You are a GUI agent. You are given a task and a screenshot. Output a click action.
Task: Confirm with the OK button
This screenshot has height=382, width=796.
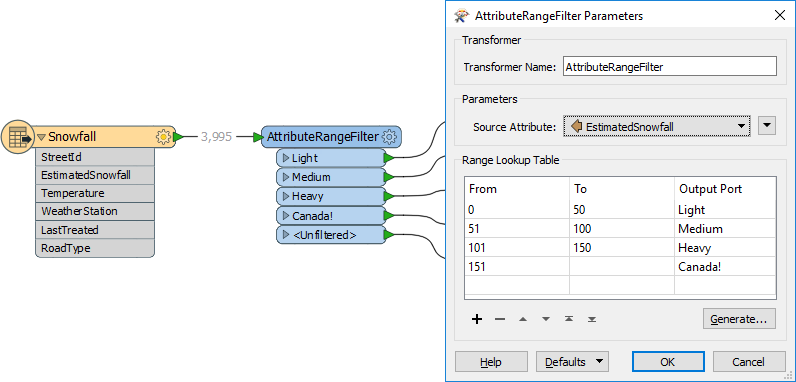click(x=668, y=362)
